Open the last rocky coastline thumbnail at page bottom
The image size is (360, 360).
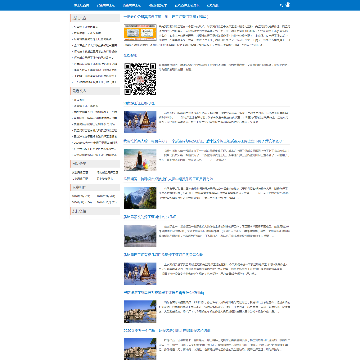click(x=140, y=349)
